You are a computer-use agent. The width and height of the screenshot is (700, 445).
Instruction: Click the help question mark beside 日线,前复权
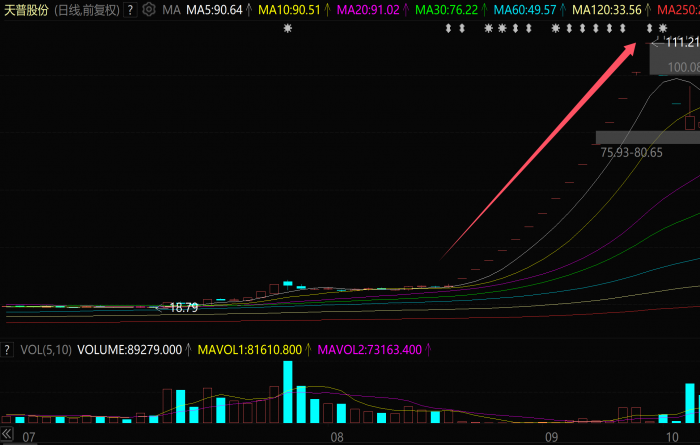pyautogui.click(x=131, y=9)
